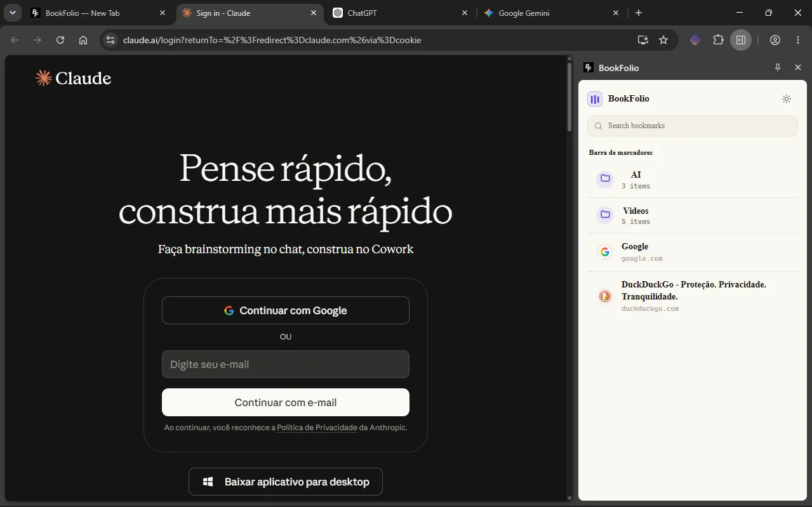Click the AI folder icon
This screenshot has width=812, height=507.
click(605, 179)
